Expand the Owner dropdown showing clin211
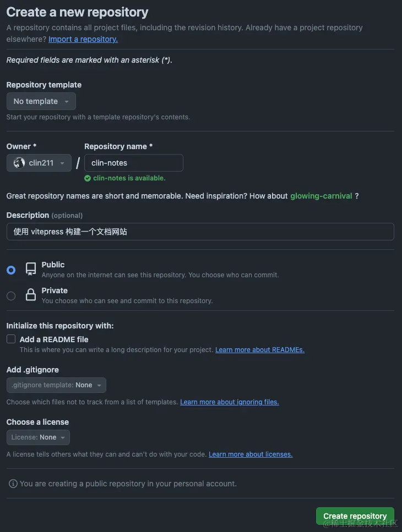The image size is (402, 532). 39,163
